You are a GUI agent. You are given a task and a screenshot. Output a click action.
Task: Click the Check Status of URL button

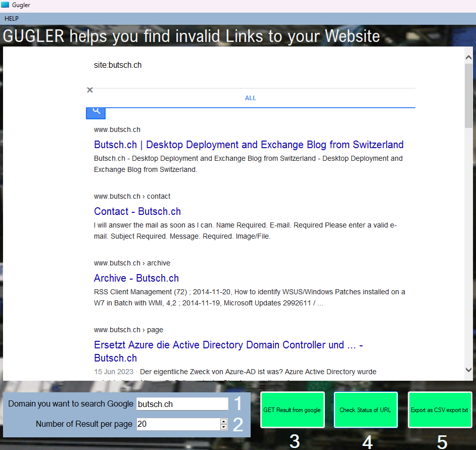tap(365, 410)
